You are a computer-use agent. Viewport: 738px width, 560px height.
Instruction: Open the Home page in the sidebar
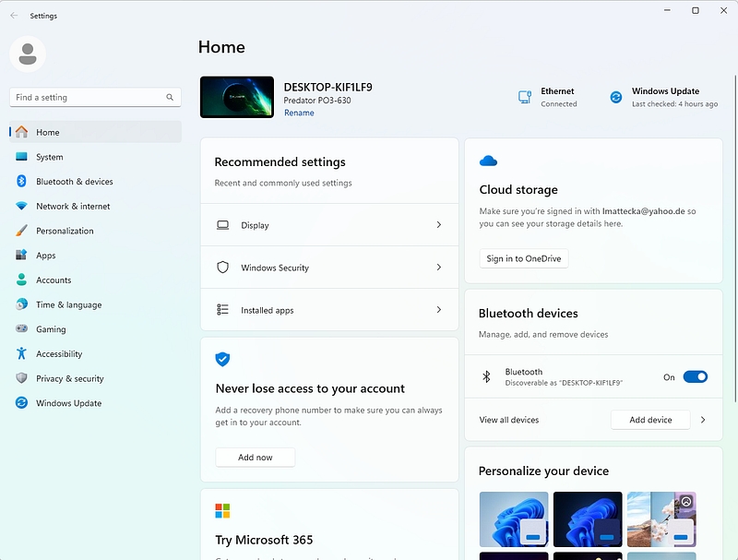96,132
